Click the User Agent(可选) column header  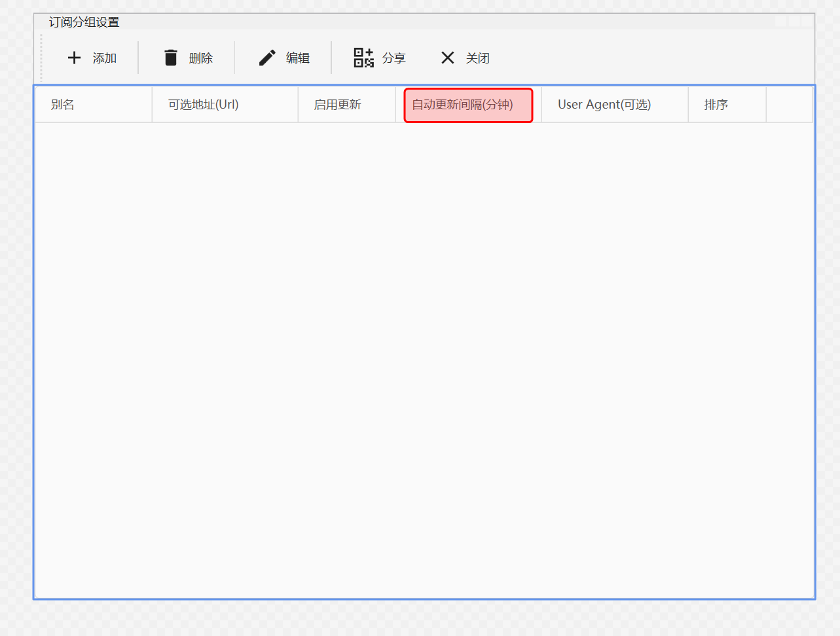tap(604, 105)
